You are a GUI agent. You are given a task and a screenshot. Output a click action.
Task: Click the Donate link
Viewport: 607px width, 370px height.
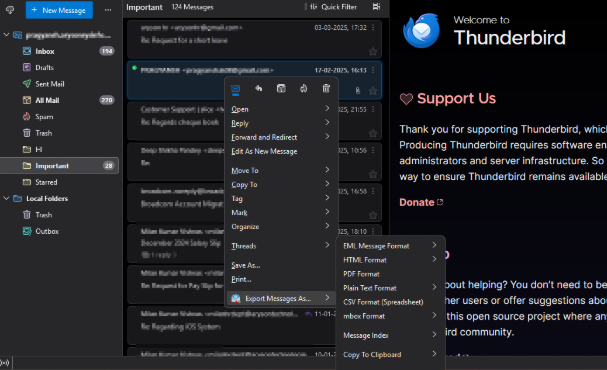tap(421, 202)
